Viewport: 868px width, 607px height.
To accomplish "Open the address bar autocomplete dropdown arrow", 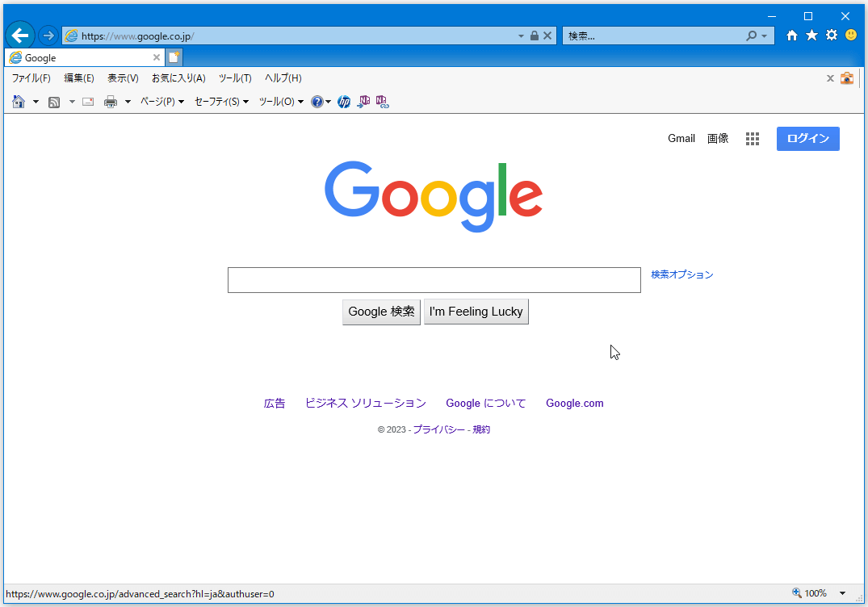I will pos(521,36).
